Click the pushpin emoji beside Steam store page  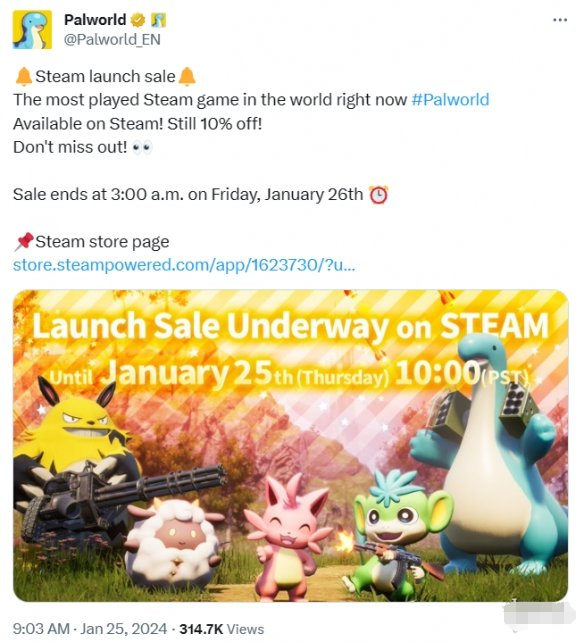[x=24, y=242]
